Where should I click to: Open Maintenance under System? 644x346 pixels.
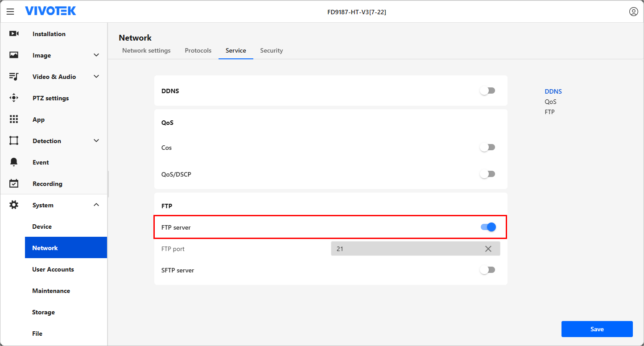pos(51,291)
